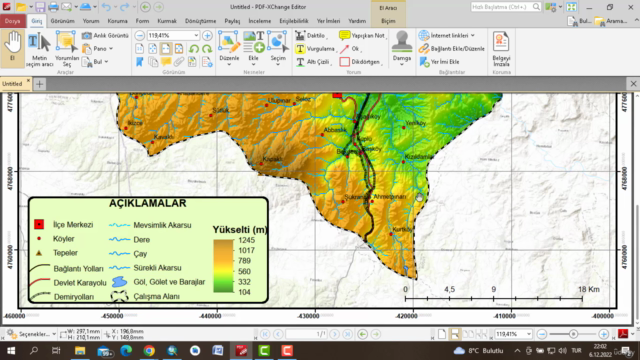The height and width of the screenshot is (360, 640).
Task: Select the El (Hand) tool
Action: point(12,47)
